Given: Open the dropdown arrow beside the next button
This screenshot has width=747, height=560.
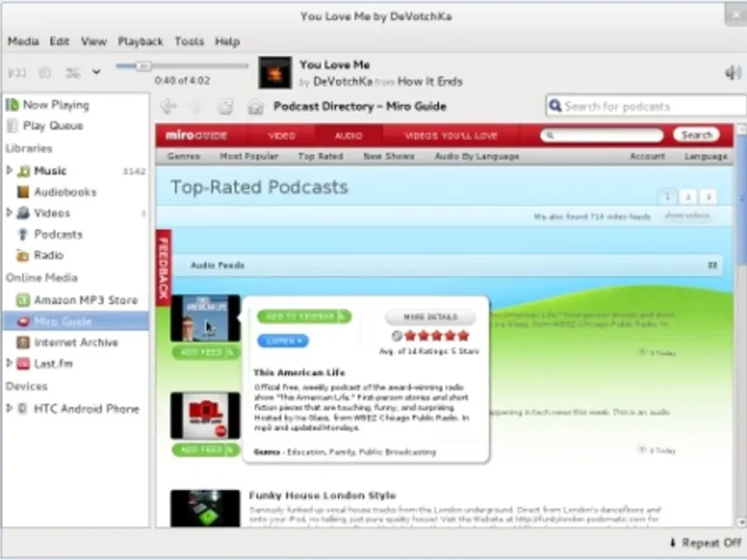Looking at the screenshot, I should (96, 73).
